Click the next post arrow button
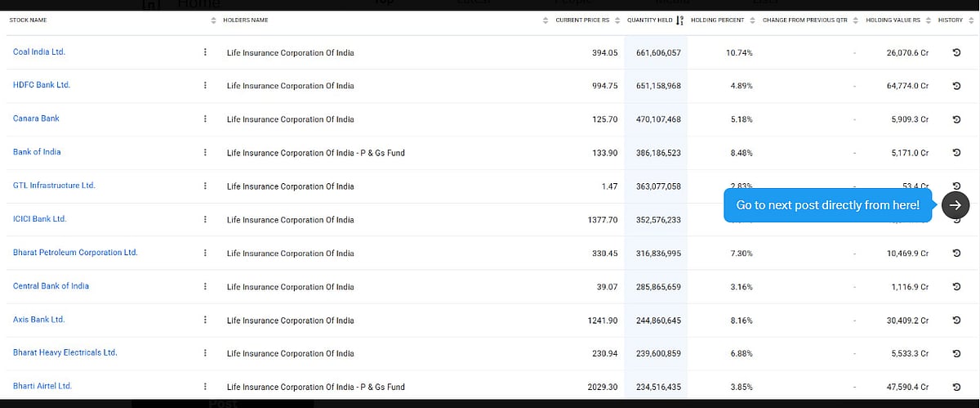 (x=955, y=205)
